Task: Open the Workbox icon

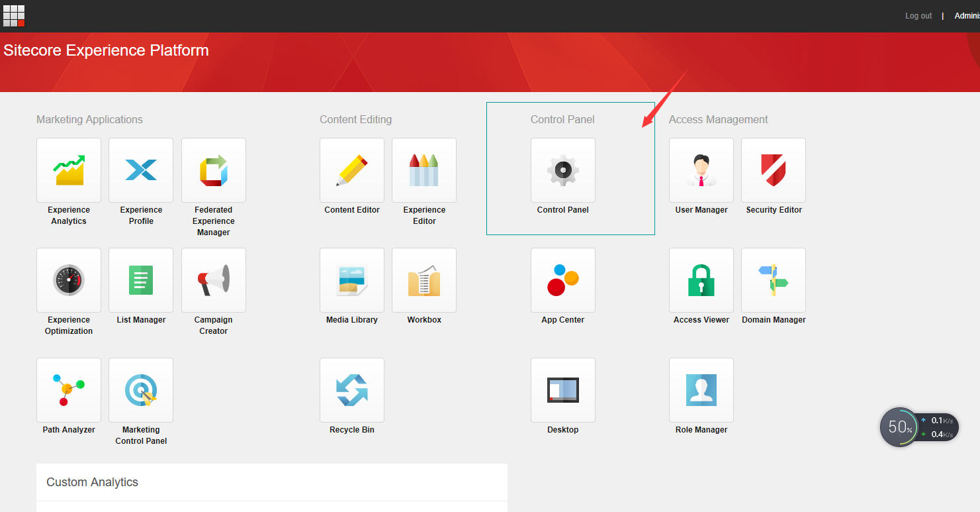Action: tap(424, 280)
